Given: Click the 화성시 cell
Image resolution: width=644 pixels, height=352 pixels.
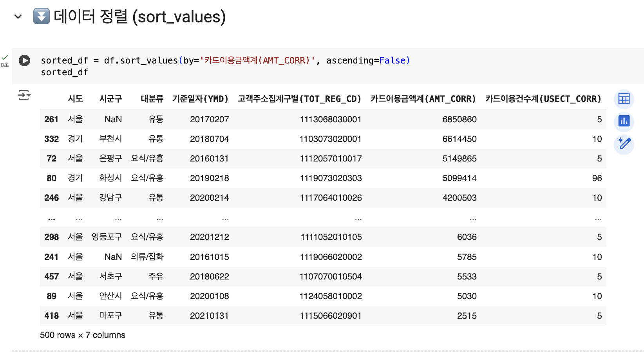Looking at the screenshot, I should pos(110,178).
